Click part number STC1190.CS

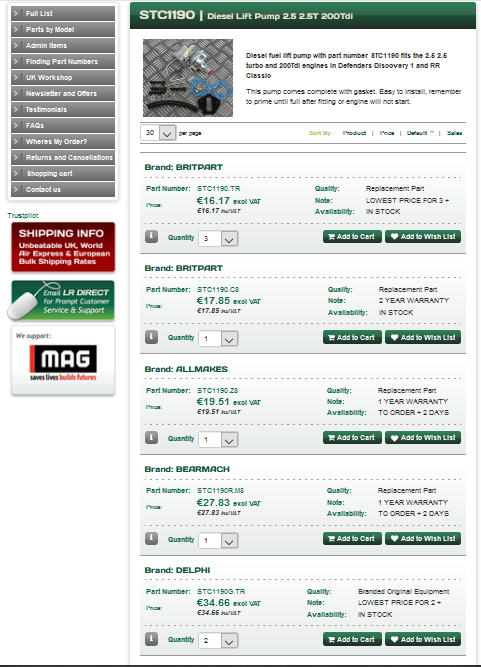218,290
